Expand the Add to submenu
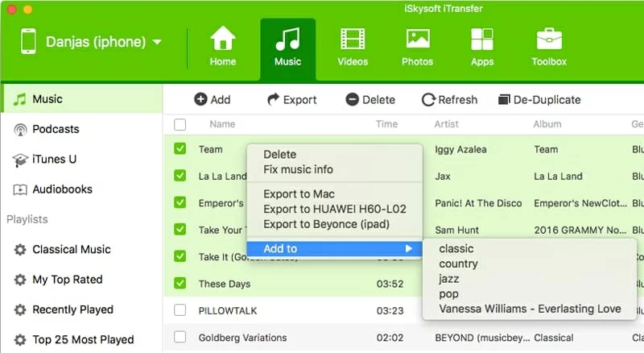The height and width of the screenshot is (353, 644). [x=334, y=249]
